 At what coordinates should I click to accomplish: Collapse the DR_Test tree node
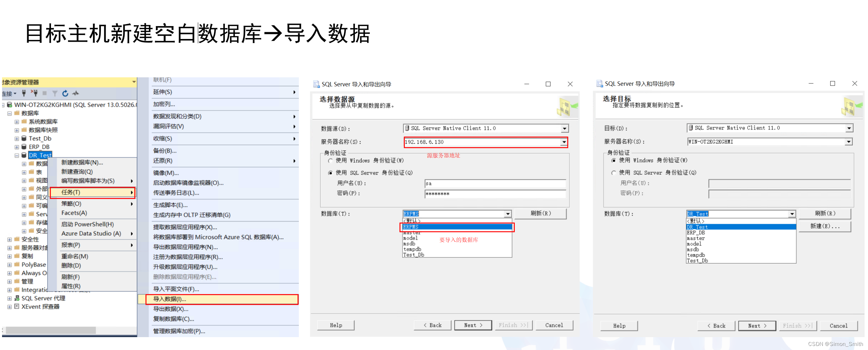coord(17,155)
